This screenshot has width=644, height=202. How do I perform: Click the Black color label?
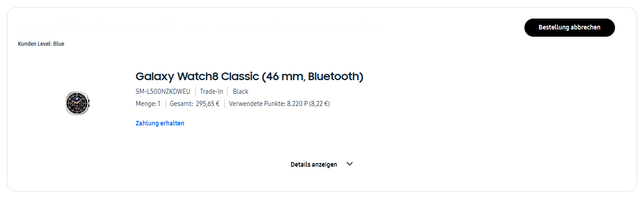pyautogui.click(x=240, y=91)
